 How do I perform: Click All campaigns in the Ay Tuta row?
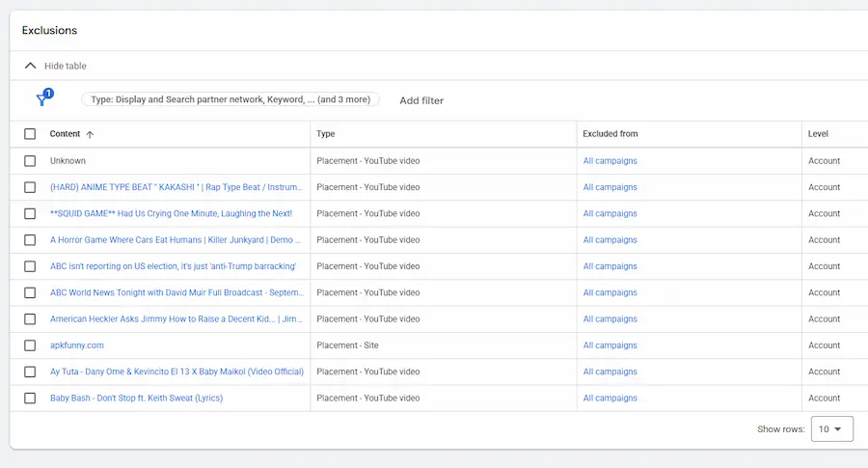[x=610, y=372]
